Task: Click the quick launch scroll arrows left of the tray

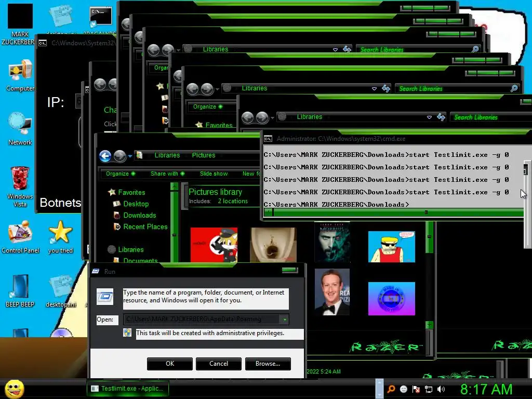Action: pyautogui.click(x=379, y=389)
